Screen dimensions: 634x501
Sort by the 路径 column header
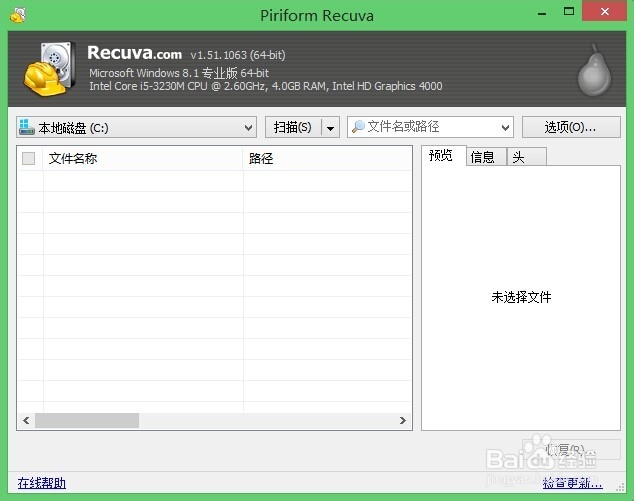pos(327,158)
